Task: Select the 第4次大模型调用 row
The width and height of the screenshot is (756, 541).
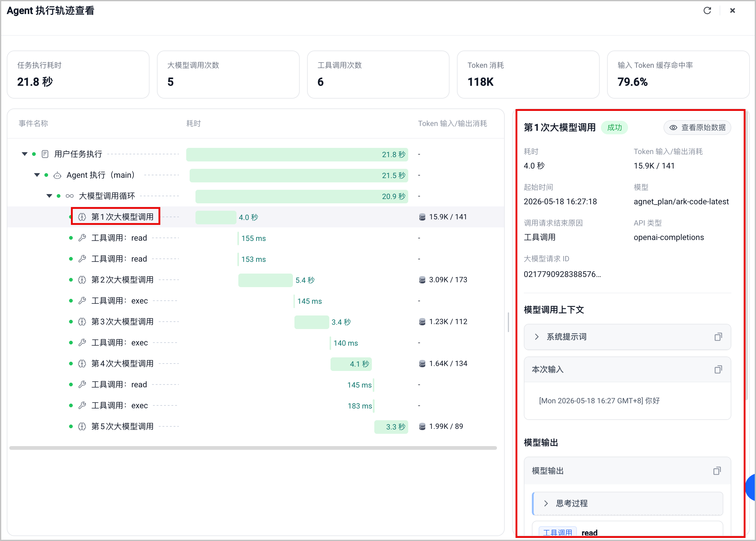Action: (256, 364)
